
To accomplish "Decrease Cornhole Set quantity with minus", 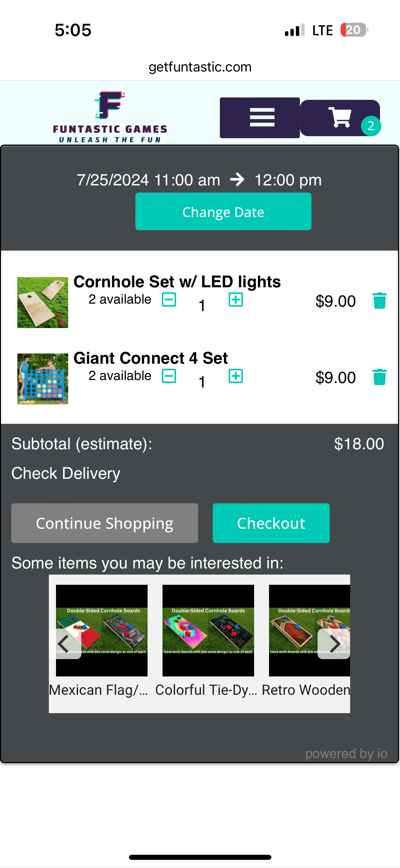I will coord(169,300).
